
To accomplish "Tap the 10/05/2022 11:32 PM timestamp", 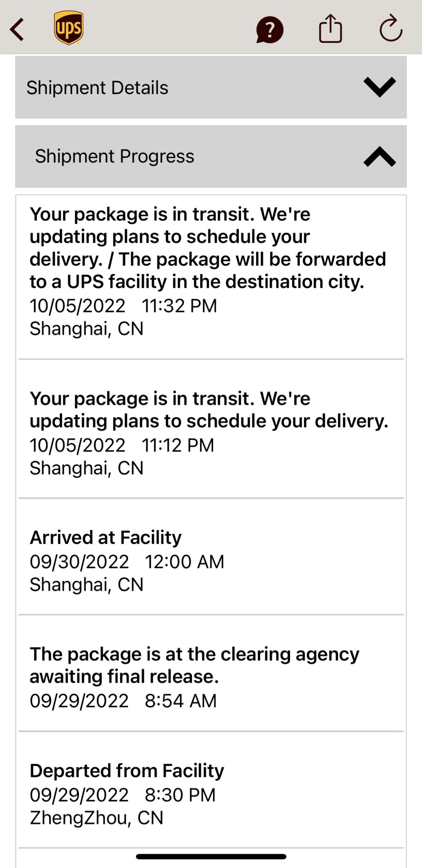I will pyautogui.click(x=123, y=306).
